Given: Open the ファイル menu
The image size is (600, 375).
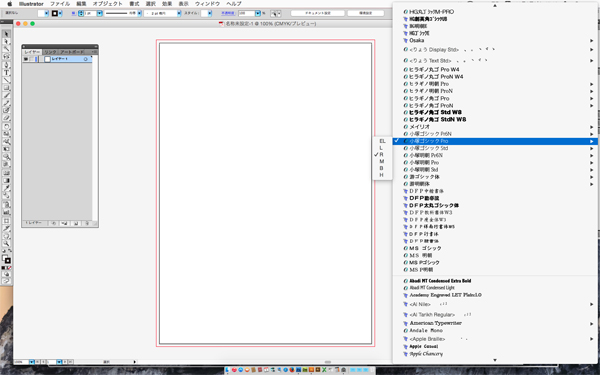Looking at the screenshot, I should tap(60, 4).
